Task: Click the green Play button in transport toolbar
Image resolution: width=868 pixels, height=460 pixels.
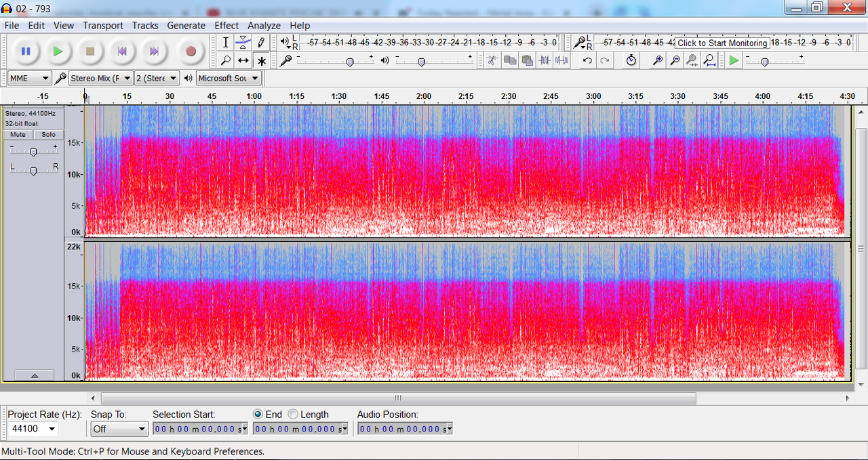Action: [x=58, y=51]
